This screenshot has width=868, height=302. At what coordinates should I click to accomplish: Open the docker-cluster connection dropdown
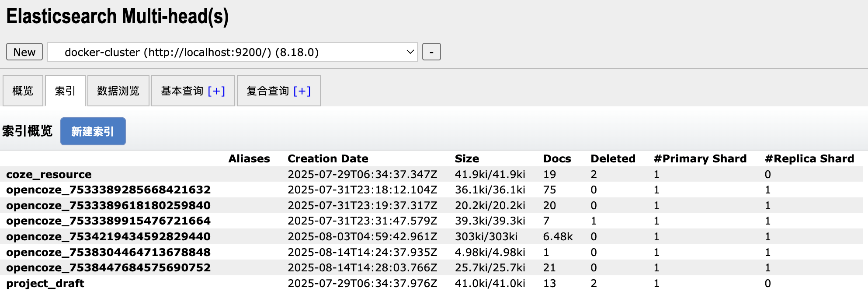(233, 52)
